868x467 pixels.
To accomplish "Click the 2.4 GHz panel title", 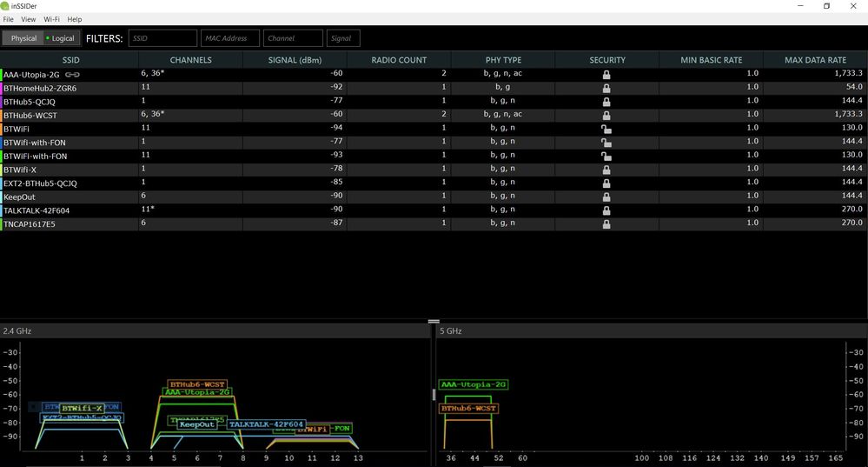I will pyautogui.click(x=17, y=330).
